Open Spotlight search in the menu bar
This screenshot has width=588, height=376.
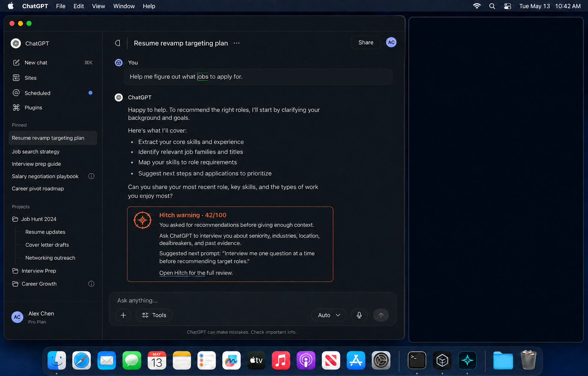click(x=492, y=6)
